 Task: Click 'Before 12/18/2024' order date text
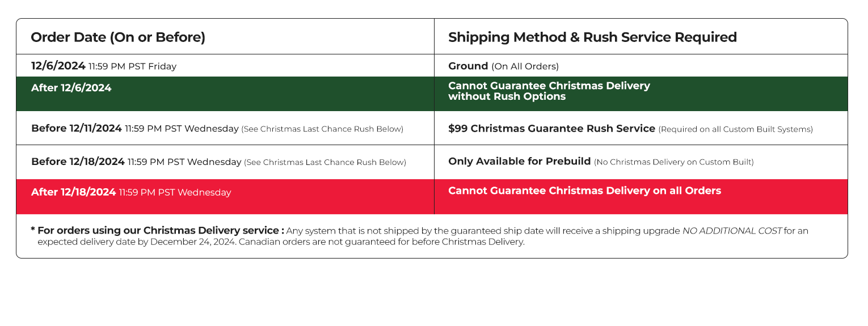78,162
